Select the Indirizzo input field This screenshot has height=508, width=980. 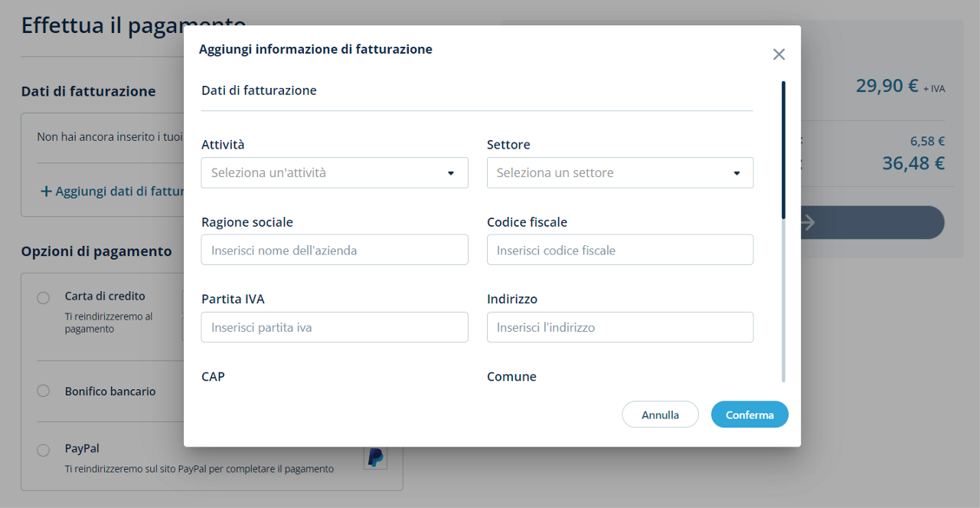click(x=619, y=327)
